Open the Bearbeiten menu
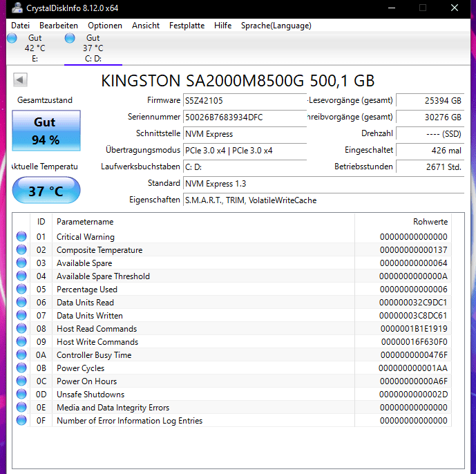The height and width of the screenshot is (474, 476). tap(59, 26)
